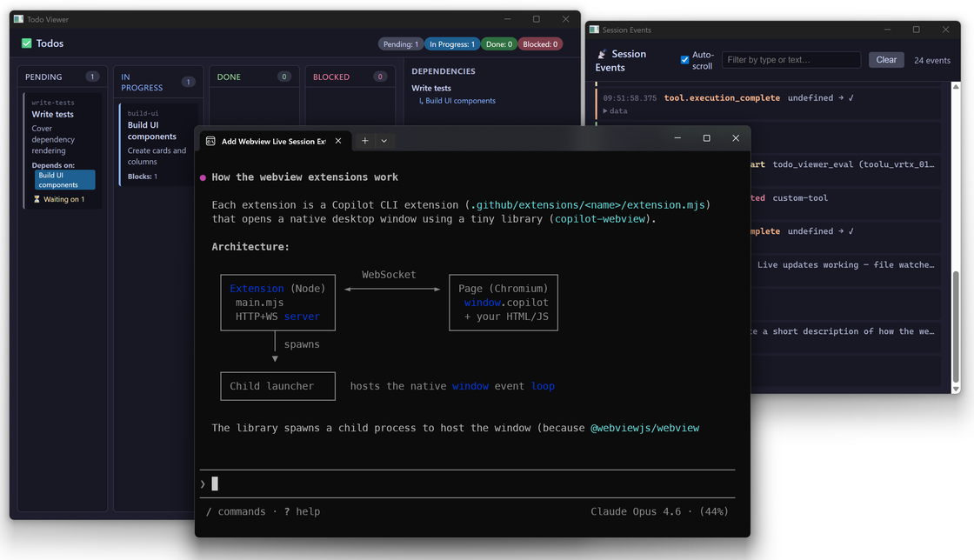Viewport: 974px width, 560px height.
Task: Click the Blocks: 1 label on build-ui card
Action: (143, 177)
